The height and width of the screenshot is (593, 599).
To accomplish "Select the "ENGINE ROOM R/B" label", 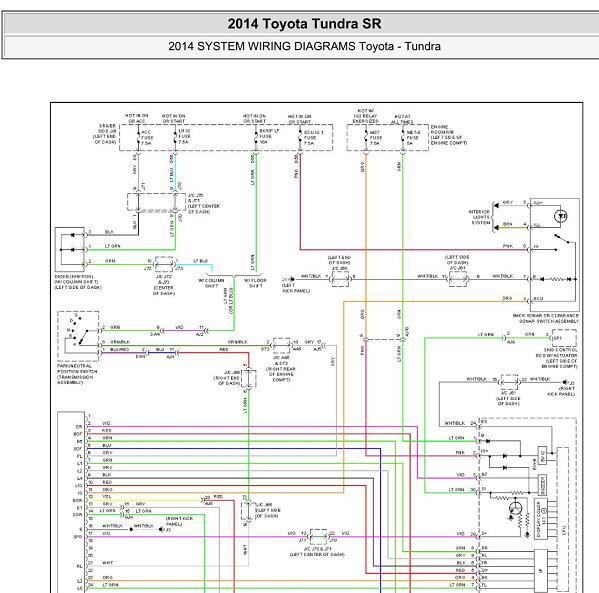I will (x=448, y=135).
